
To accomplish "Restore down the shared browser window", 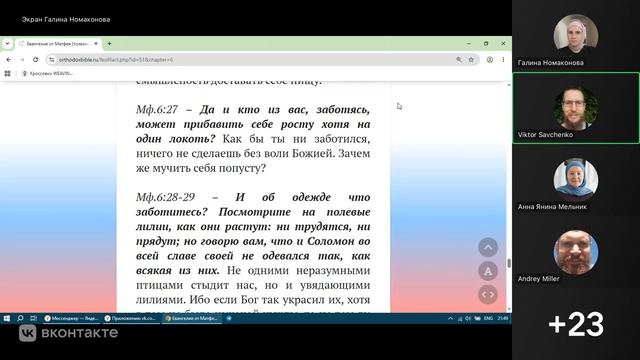I will click(486, 44).
